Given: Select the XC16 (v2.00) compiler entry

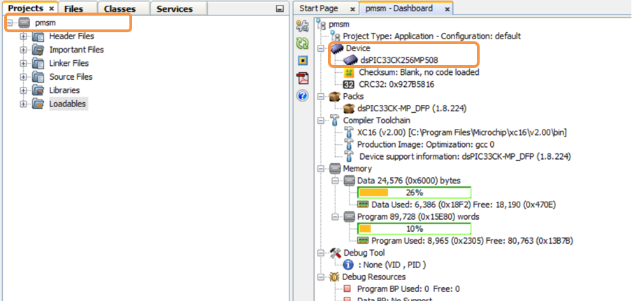Looking at the screenshot, I should click(462, 133).
